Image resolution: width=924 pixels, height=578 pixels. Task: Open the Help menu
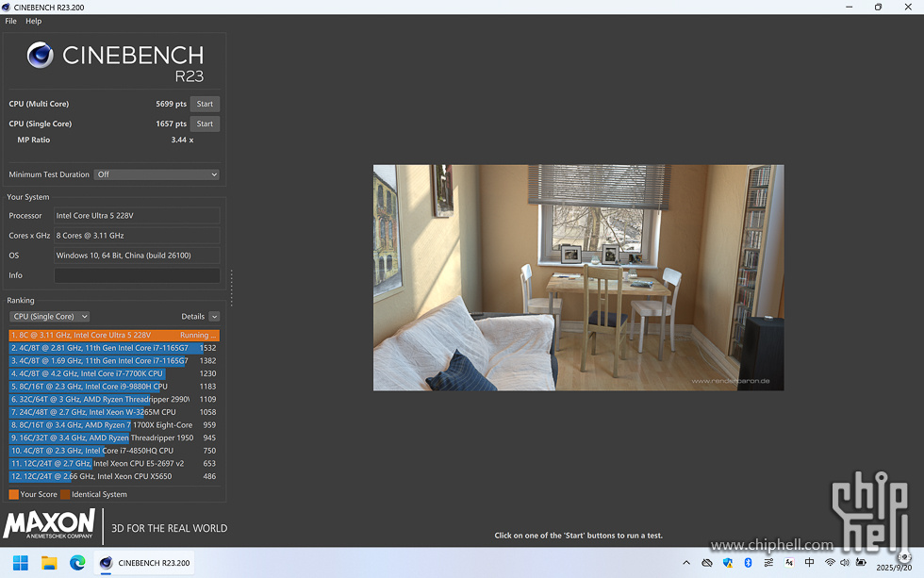(34, 21)
